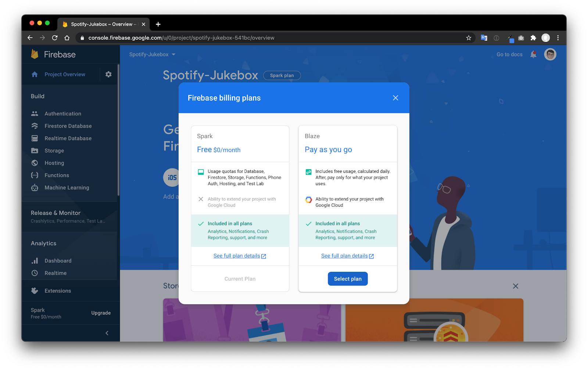The width and height of the screenshot is (588, 370).
Task: Click the Analytics Dashboard bar-chart icon
Action: pyautogui.click(x=35, y=261)
